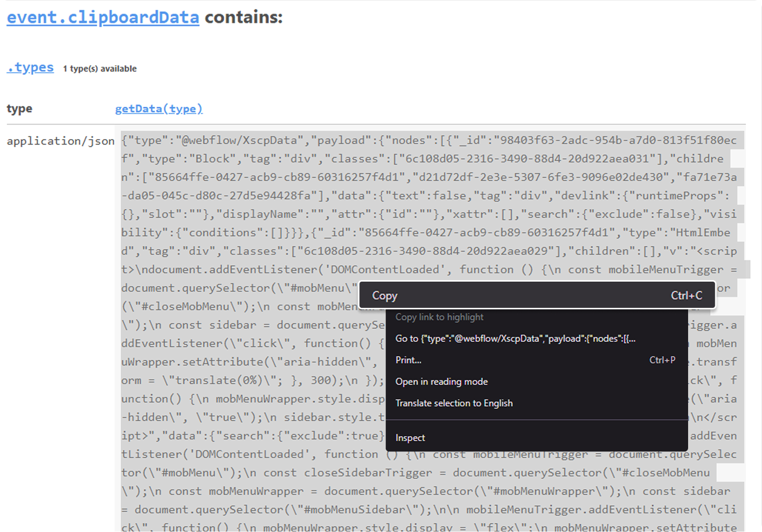Image resolution: width=762 pixels, height=532 pixels.
Task: Click the 'type' column header
Action: point(19,109)
